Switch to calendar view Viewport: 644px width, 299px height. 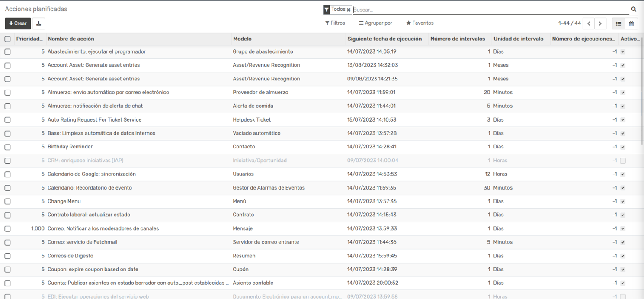pyautogui.click(x=631, y=23)
